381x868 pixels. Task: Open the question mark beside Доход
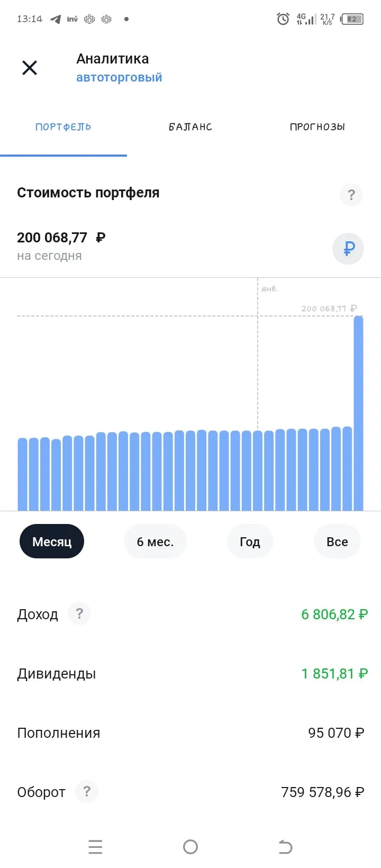pyautogui.click(x=79, y=613)
